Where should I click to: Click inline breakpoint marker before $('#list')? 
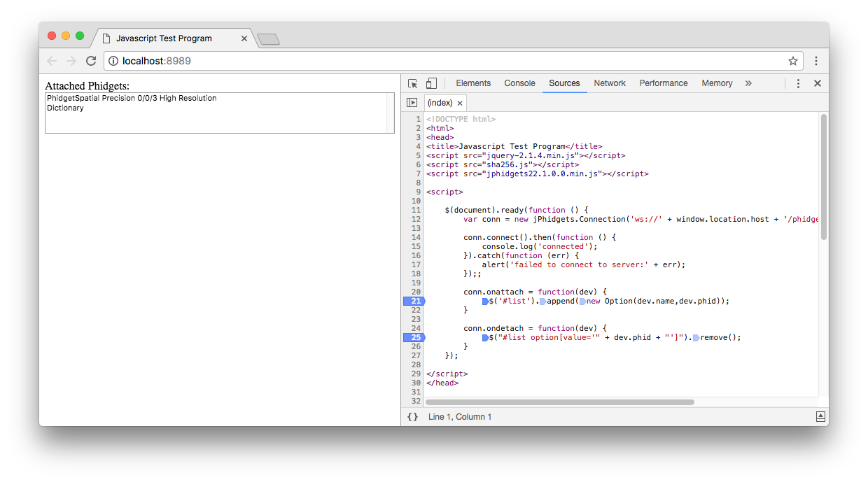485,301
